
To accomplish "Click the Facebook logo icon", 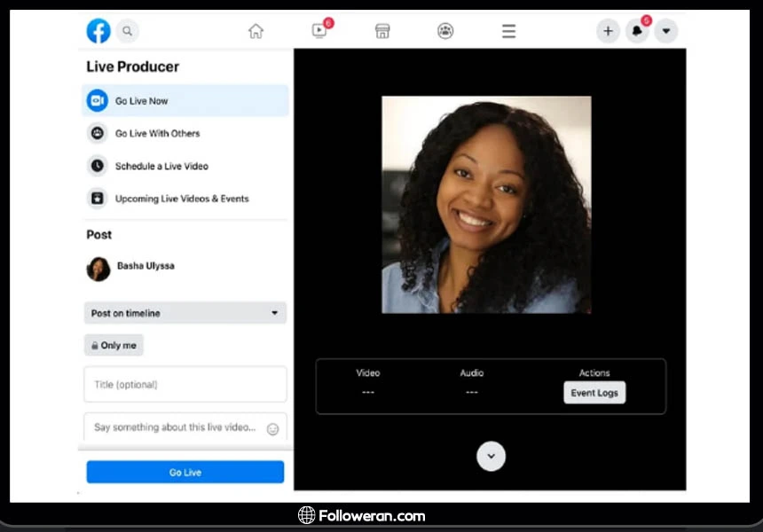I will pyautogui.click(x=98, y=31).
